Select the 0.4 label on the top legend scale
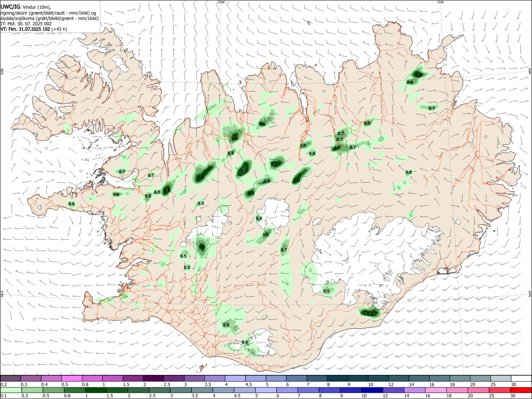The height and width of the screenshot is (399, 532). (x=44, y=384)
